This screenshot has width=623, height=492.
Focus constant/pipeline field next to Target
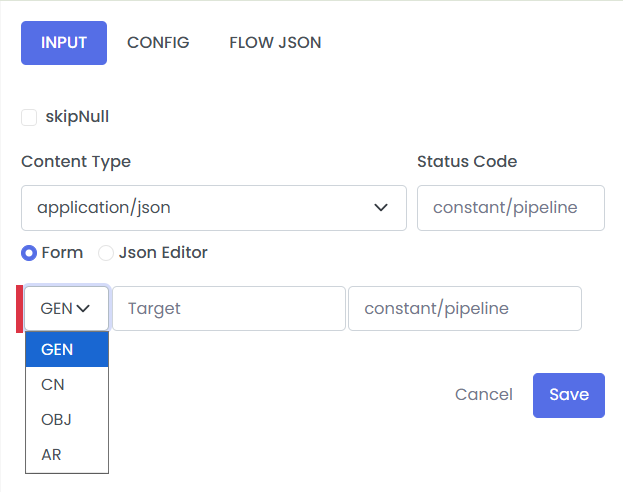click(x=464, y=309)
